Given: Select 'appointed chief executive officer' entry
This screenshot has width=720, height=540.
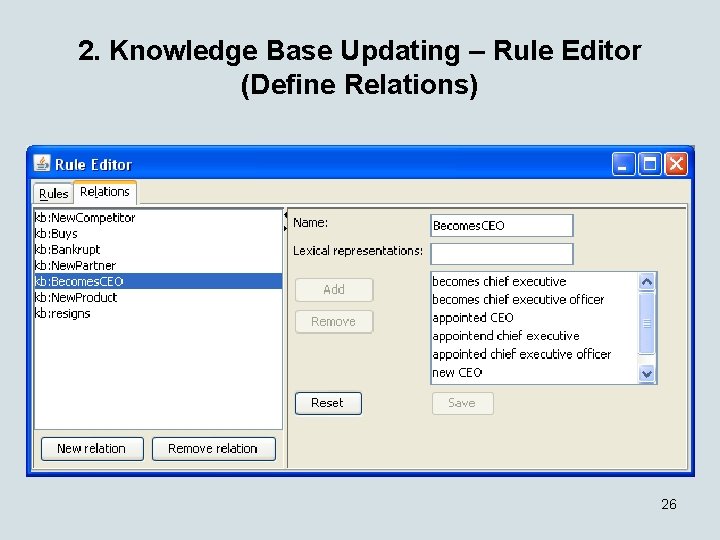Looking at the screenshot, I should 534,354.
